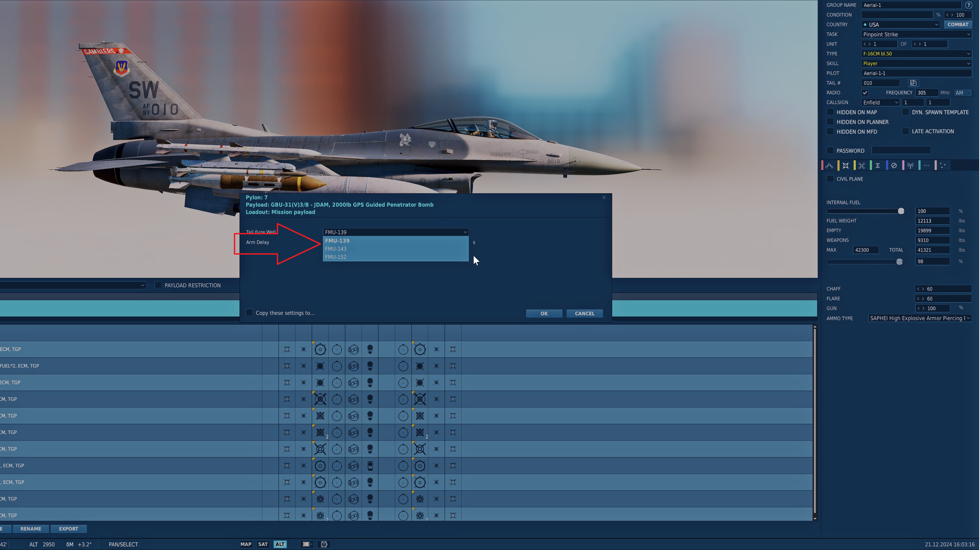The width and height of the screenshot is (980, 550).
Task: Click the COMBAT button next to country
Action: coord(958,24)
